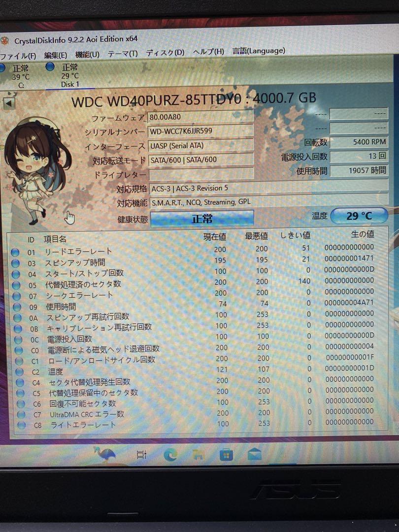Select the 代替処理済のセクタ数 attribute name
Viewport: 399px width, 532px height.
coord(83,284)
